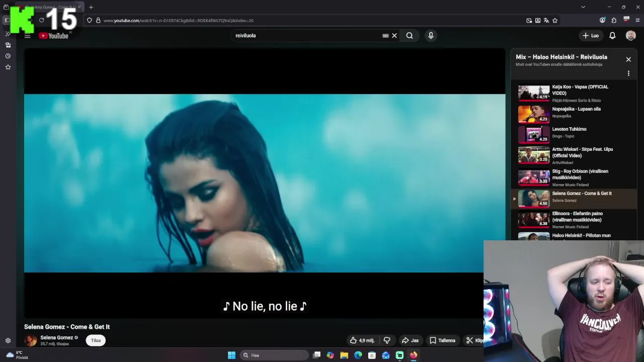Open playlist options three-dot menu
The image size is (644, 362).
click(x=628, y=73)
